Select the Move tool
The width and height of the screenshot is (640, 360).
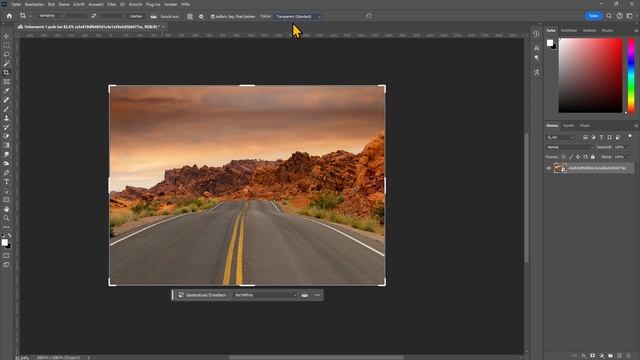[x=6, y=36]
